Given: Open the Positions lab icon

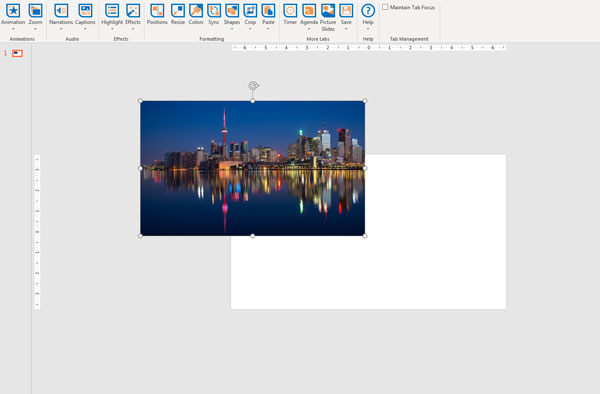Looking at the screenshot, I should click(157, 10).
